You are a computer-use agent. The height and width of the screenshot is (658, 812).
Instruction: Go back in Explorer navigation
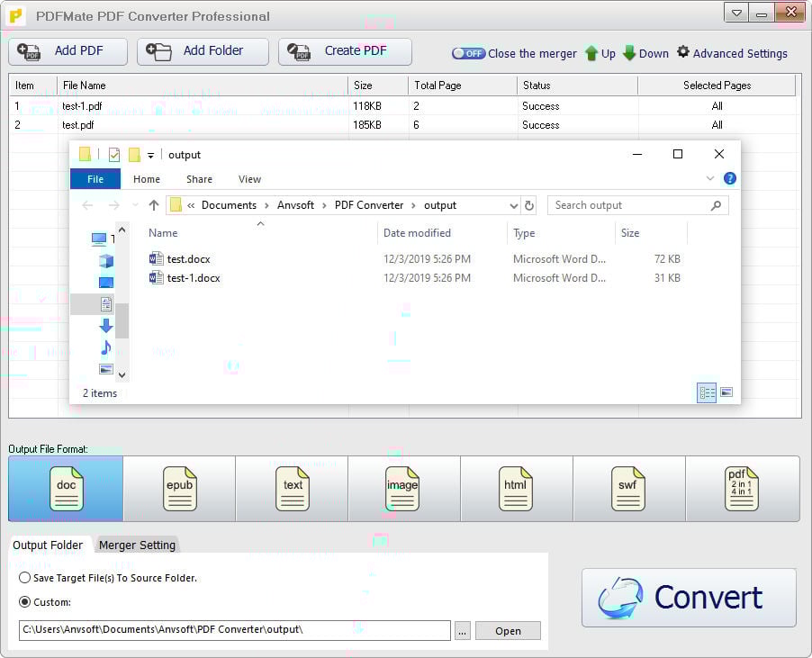pyautogui.click(x=87, y=205)
